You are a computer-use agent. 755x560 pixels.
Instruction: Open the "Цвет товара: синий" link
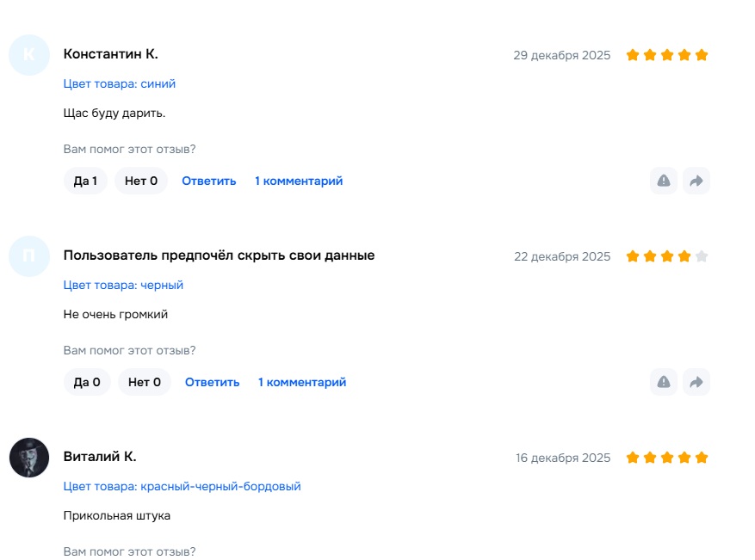(120, 84)
